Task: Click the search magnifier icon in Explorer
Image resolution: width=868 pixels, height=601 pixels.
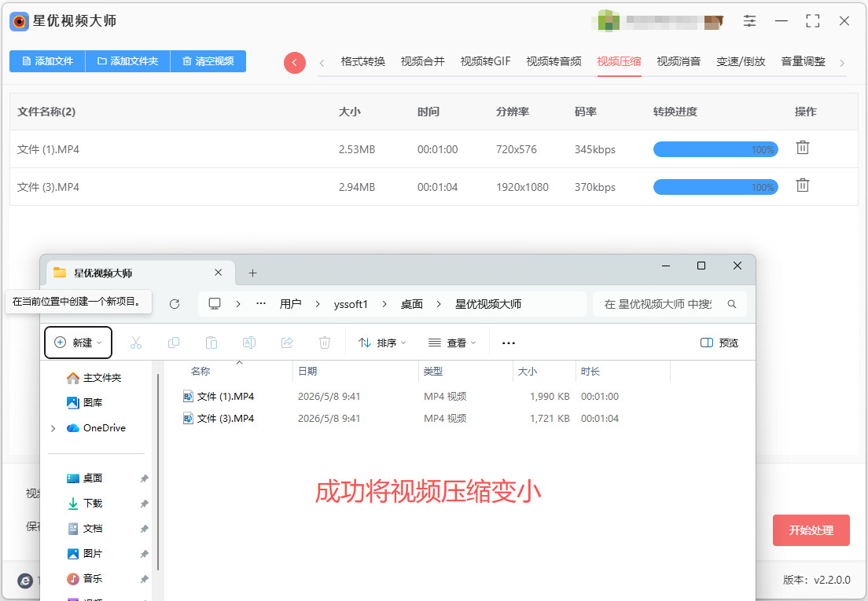Action: pyautogui.click(x=732, y=304)
